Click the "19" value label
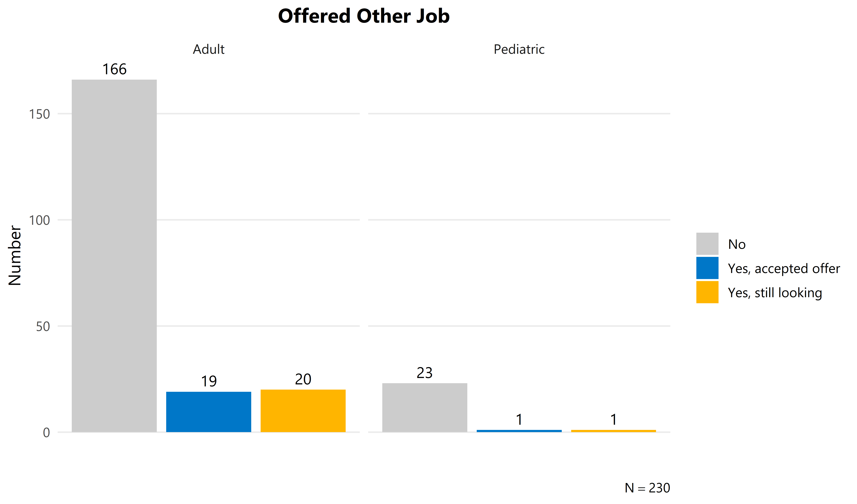This screenshot has height=504, width=857. click(x=209, y=381)
